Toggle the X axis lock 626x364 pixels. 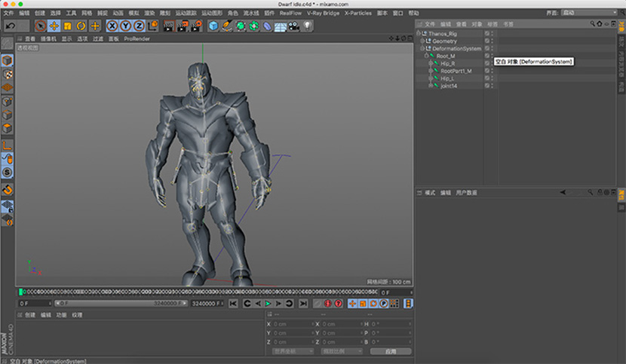pos(112,26)
